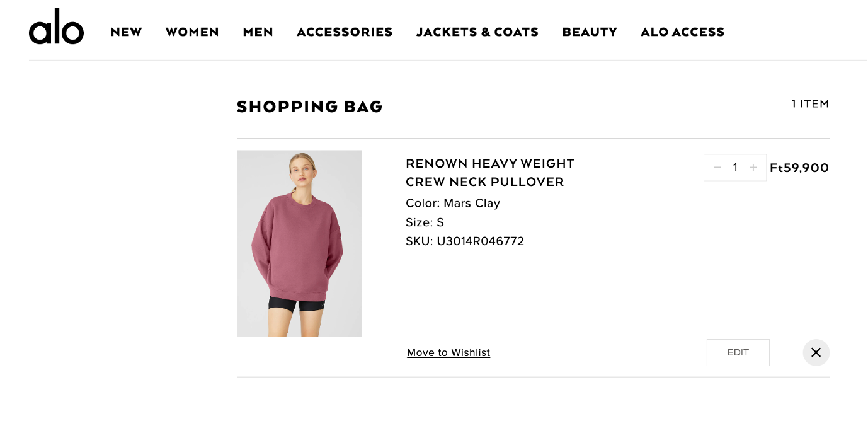Click the Ft59,900 price text
This screenshot has width=868, height=421.
tap(799, 168)
